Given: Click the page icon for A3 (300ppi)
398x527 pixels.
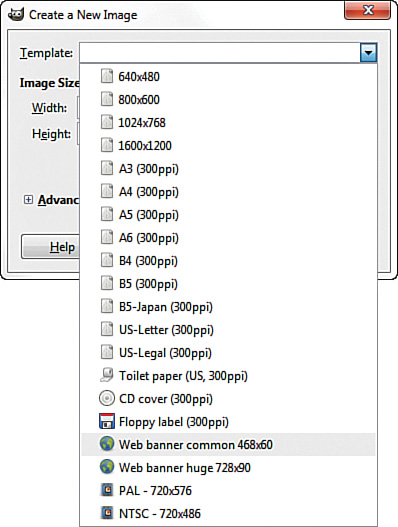Looking at the screenshot, I should [107, 168].
